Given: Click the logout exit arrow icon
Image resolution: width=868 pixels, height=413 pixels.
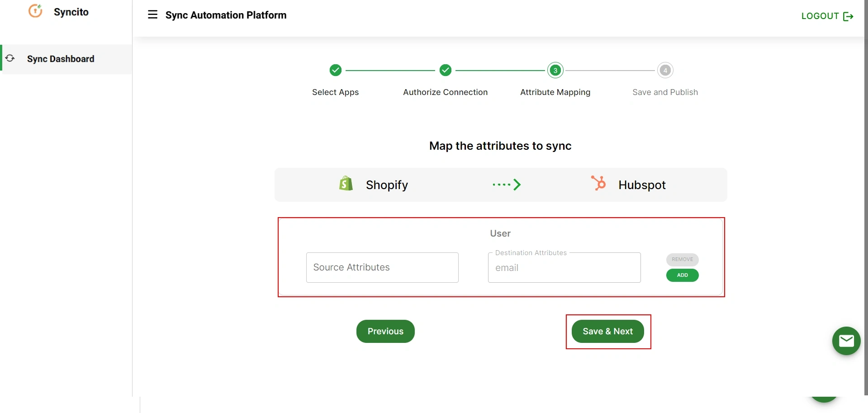Looking at the screenshot, I should (x=849, y=16).
